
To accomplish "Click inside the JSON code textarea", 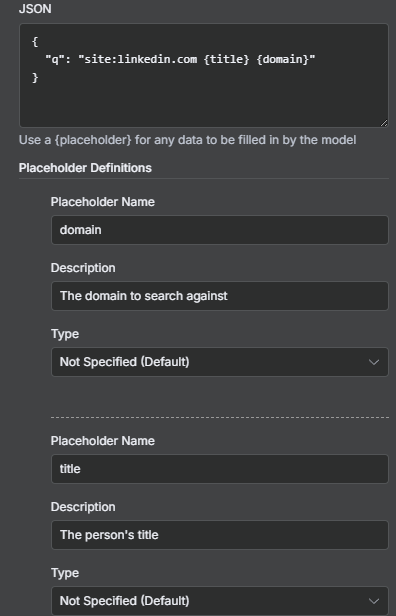I will click(204, 75).
